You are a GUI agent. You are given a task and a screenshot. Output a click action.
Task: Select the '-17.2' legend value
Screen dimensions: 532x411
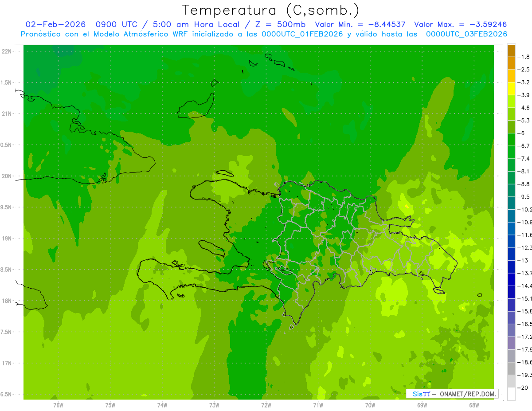[525, 337]
